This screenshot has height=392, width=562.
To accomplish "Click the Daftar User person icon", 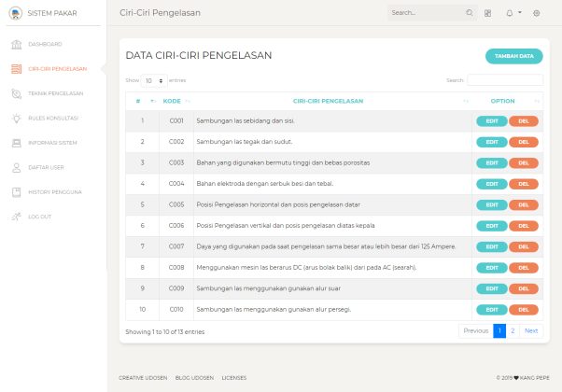I will pyautogui.click(x=16, y=168).
